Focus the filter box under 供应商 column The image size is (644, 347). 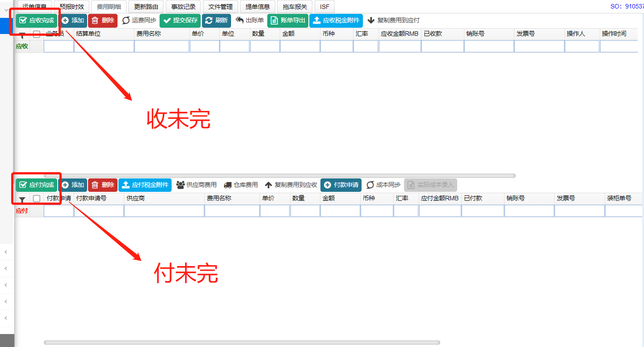point(164,211)
